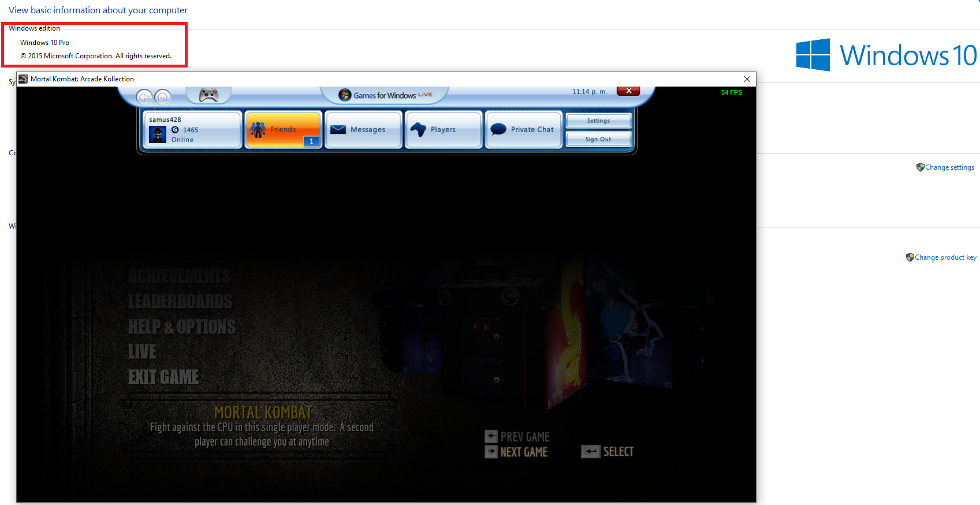This screenshot has height=505, width=980.
Task: Select ACHIEVEMENTS in the game menu
Action: coord(180,276)
